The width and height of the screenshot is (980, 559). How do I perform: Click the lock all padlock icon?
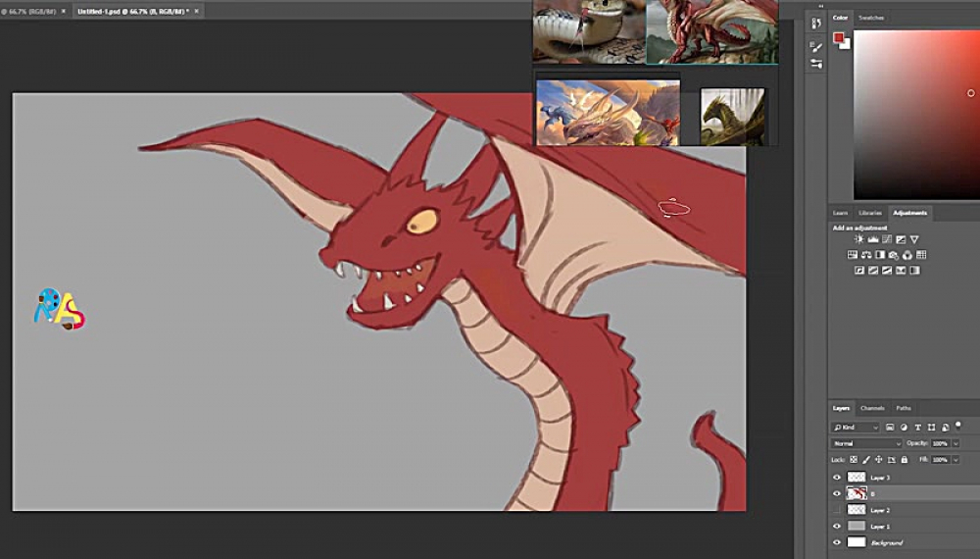pos(903,459)
